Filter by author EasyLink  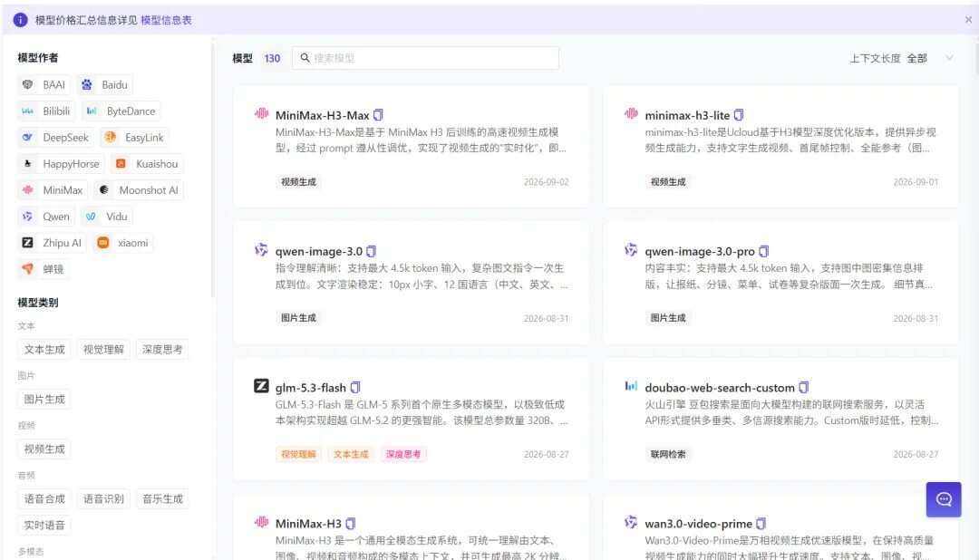(134, 138)
